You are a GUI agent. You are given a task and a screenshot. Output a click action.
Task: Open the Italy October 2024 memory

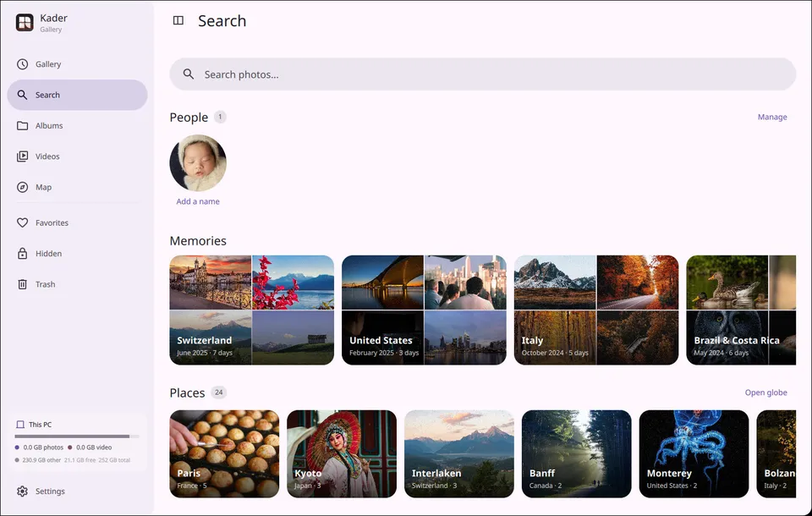coord(596,310)
